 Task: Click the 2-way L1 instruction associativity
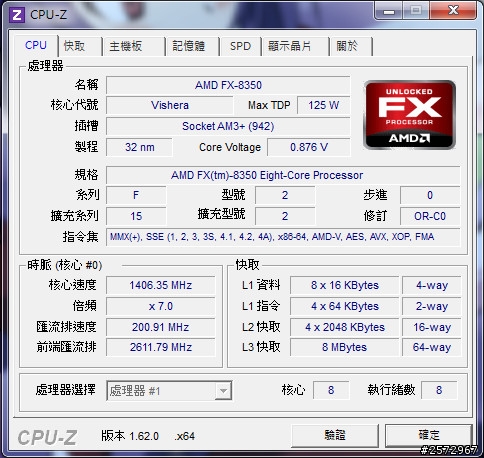click(x=432, y=306)
